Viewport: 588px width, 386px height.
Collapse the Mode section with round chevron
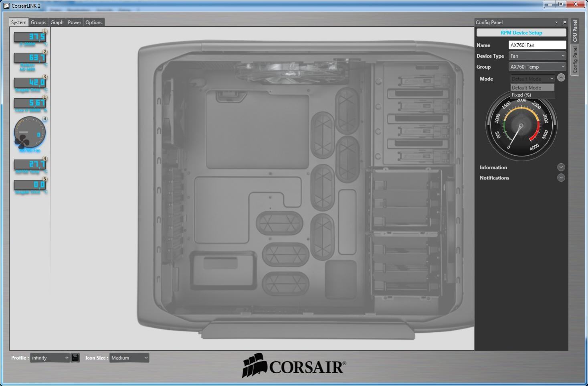(x=561, y=78)
